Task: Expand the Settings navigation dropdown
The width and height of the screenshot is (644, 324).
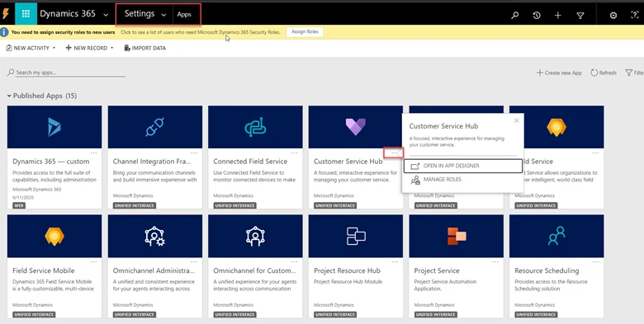Action: click(163, 15)
